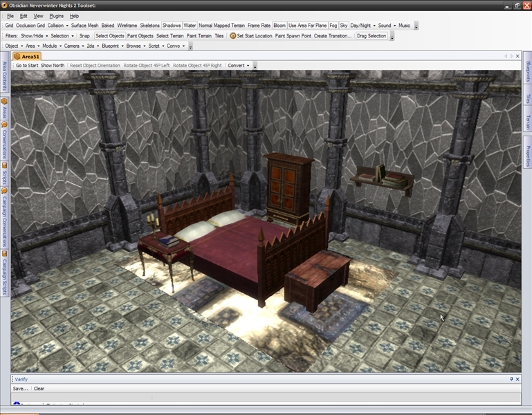The width and height of the screenshot is (532, 415).
Task: Click the pin icon on Verify panel
Action: click(512, 379)
